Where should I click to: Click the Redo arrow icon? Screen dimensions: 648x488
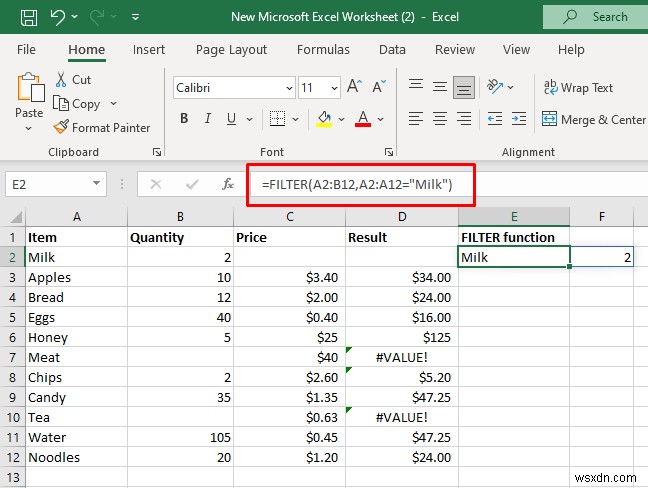[97, 17]
